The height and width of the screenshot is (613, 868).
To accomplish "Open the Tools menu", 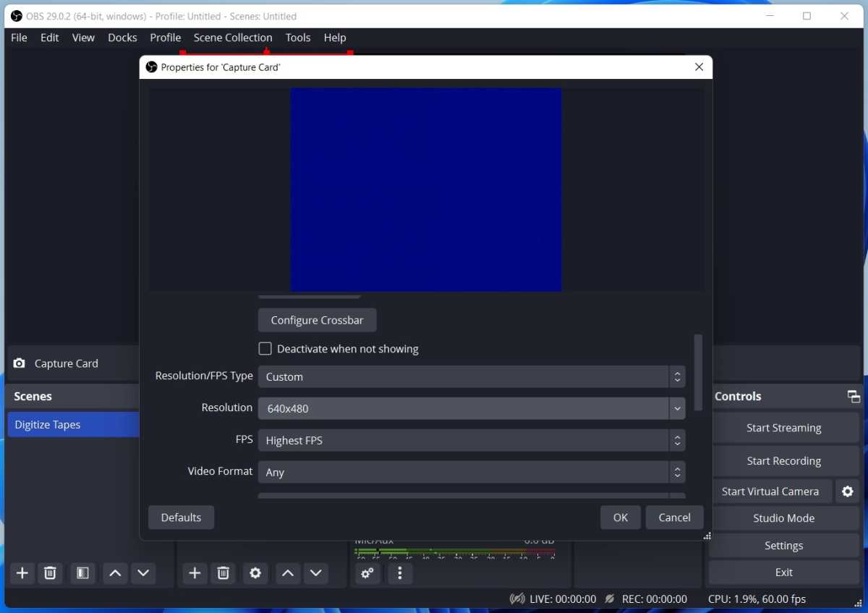I will click(x=298, y=38).
